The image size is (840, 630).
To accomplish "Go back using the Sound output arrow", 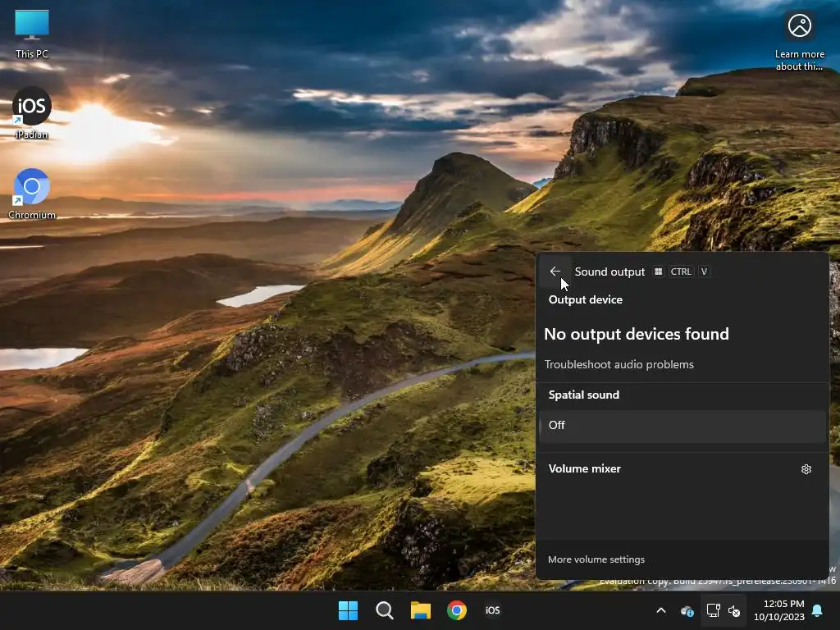I will pos(555,272).
